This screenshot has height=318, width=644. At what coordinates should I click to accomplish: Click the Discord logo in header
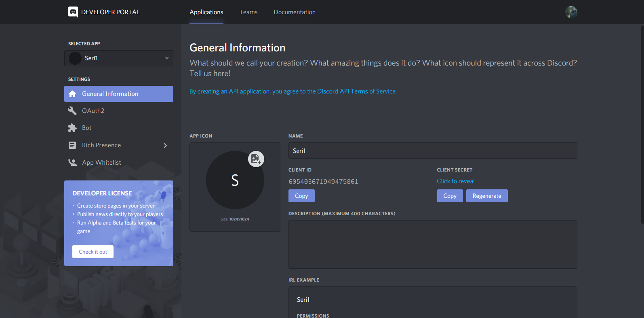tap(73, 12)
